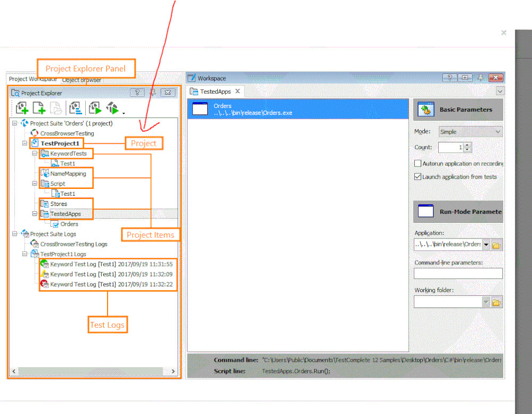
Task: Uncheck Launch application from tests
Action: pyautogui.click(x=418, y=177)
